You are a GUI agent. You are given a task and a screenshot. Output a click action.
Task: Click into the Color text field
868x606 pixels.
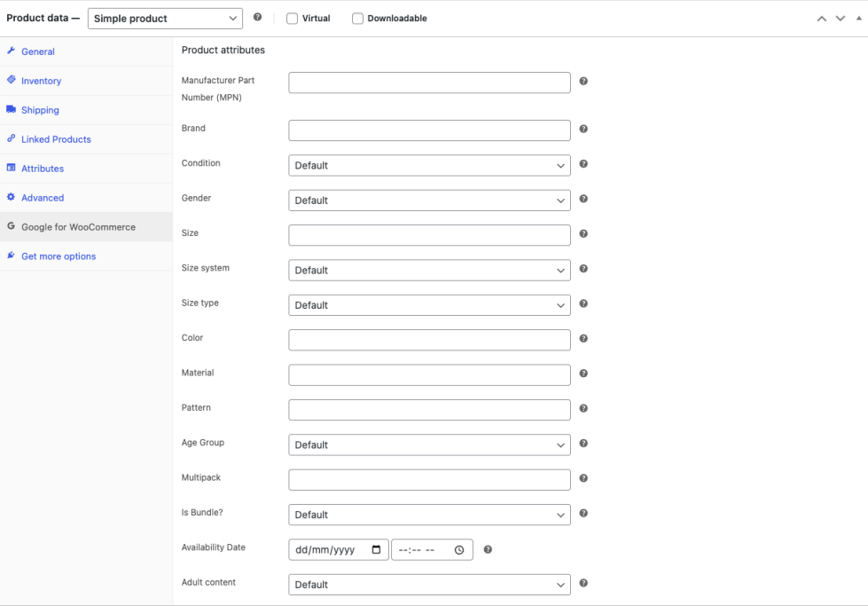429,340
